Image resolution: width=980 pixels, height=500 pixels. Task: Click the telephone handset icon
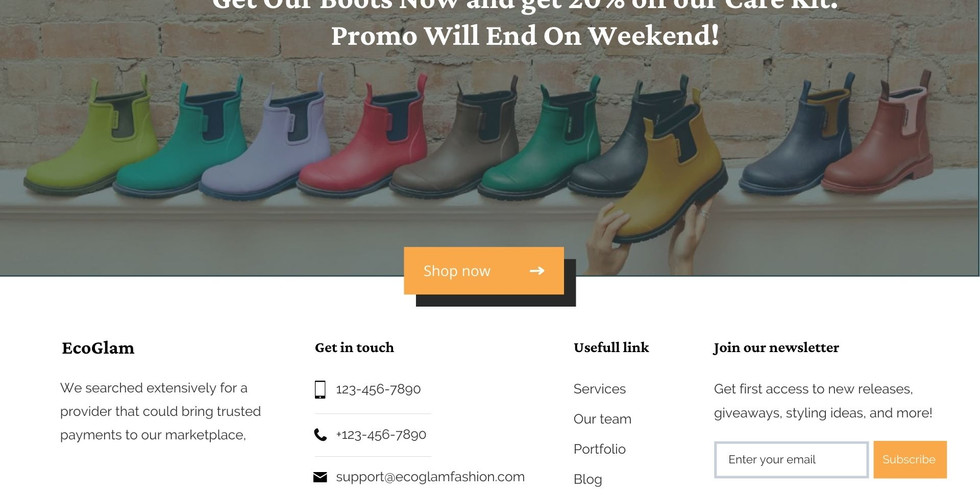tap(320, 435)
